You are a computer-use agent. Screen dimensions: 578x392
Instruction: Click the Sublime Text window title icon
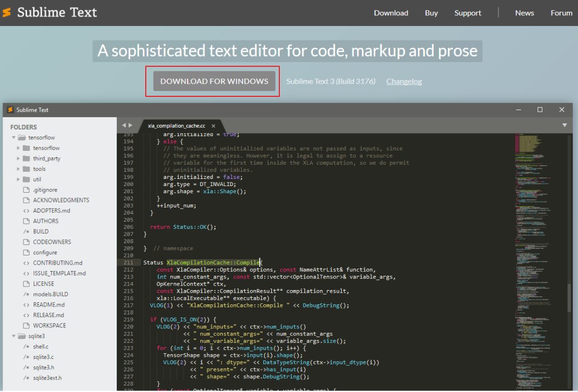[x=10, y=110]
